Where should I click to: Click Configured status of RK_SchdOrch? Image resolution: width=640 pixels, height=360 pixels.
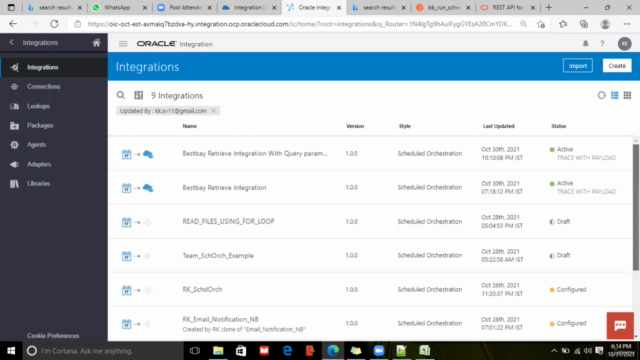pos(568,289)
